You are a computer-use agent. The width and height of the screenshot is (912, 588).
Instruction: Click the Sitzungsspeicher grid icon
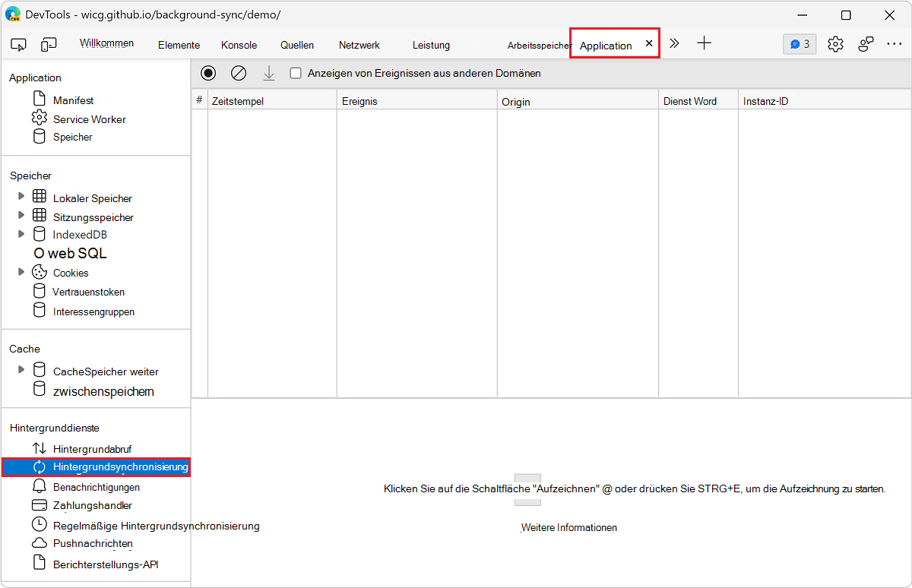point(40,216)
